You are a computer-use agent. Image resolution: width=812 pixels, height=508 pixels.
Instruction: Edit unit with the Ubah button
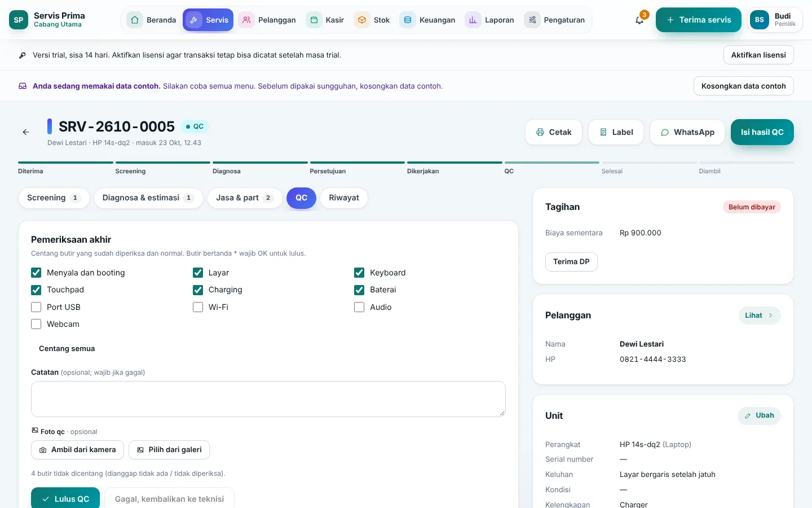click(759, 415)
